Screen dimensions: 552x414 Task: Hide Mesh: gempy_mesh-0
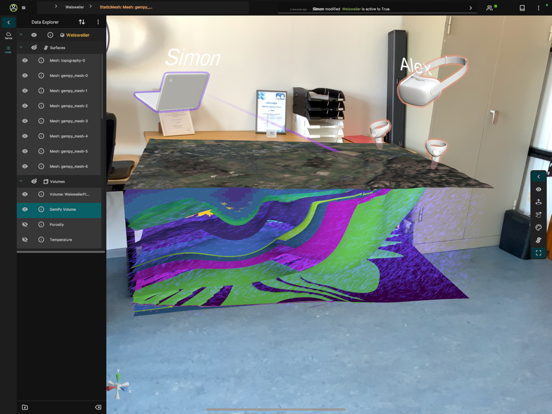click(25, 76)
